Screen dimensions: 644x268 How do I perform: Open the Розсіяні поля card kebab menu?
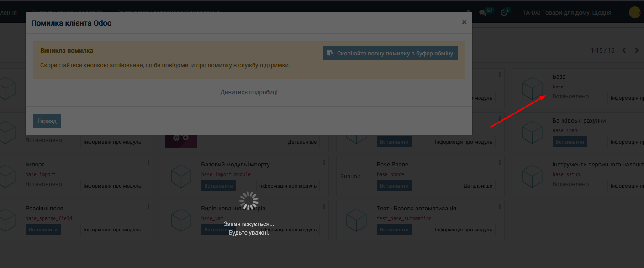click(x=148, y=206)
